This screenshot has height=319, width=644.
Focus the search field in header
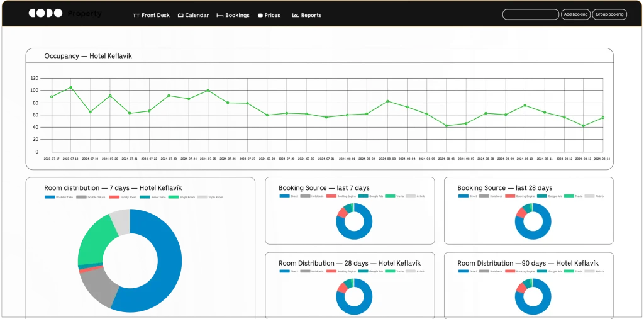[530, 14]
